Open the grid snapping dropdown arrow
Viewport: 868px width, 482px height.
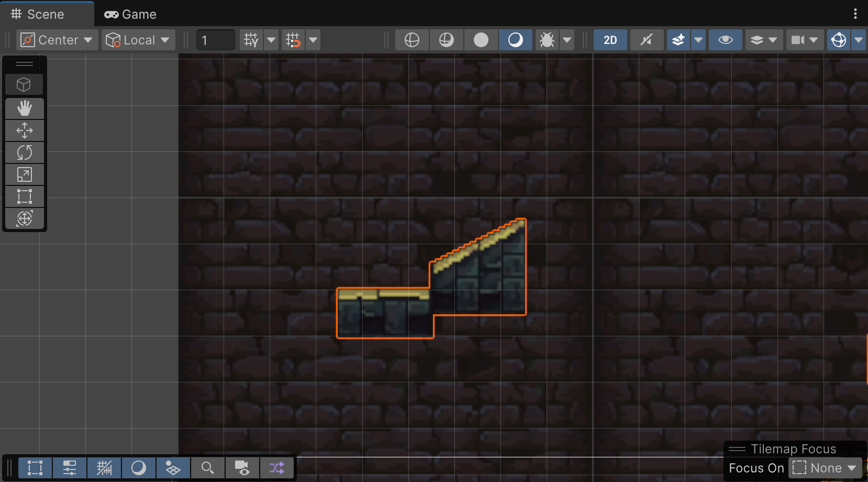click(313, 40)
